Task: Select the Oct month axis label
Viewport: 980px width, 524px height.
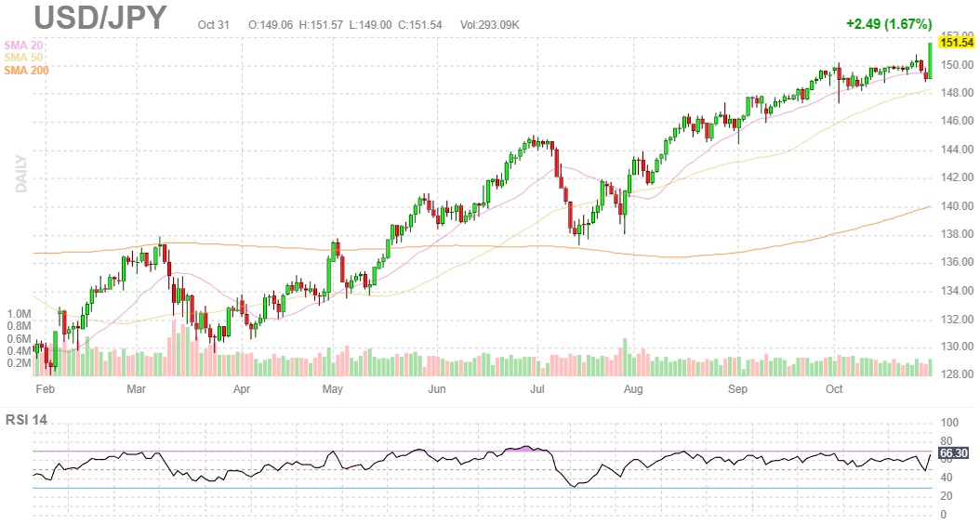Action: pyautogui.click(x=834, y=389)
